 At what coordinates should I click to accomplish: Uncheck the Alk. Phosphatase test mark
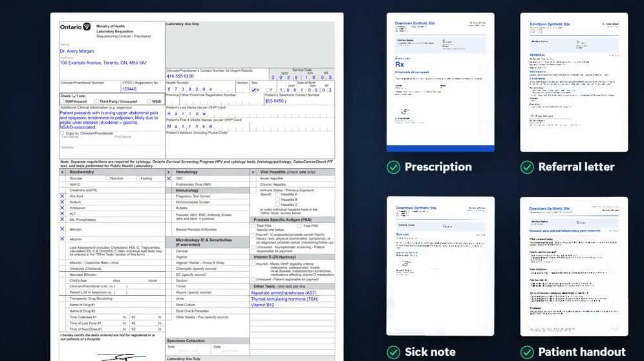point(62,220)
